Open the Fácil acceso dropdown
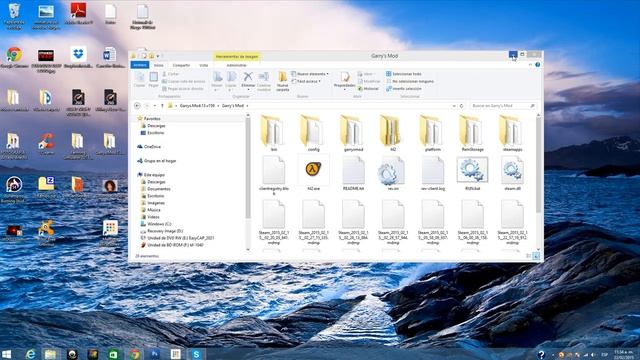 pyautogui.click(x=307, y=81)
